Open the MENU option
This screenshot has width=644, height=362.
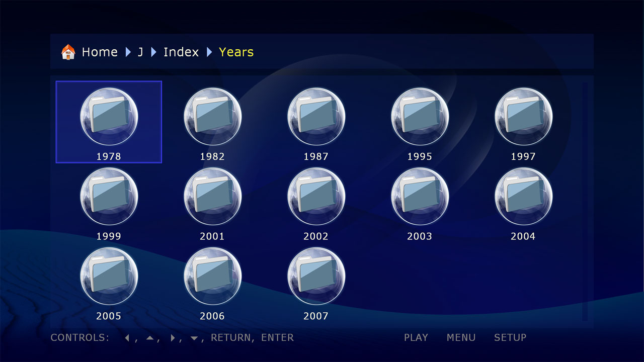pos(461,338)
